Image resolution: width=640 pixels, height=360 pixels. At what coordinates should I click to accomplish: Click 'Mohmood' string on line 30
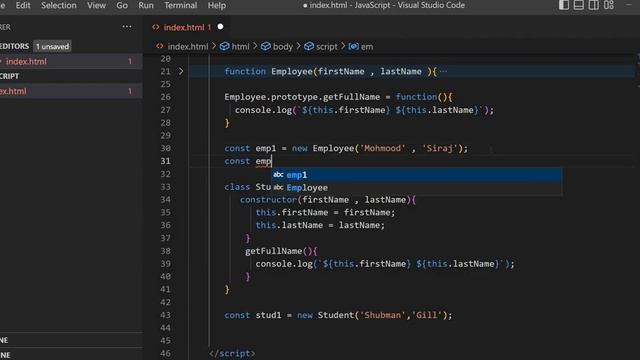click(x=383, y=148)
